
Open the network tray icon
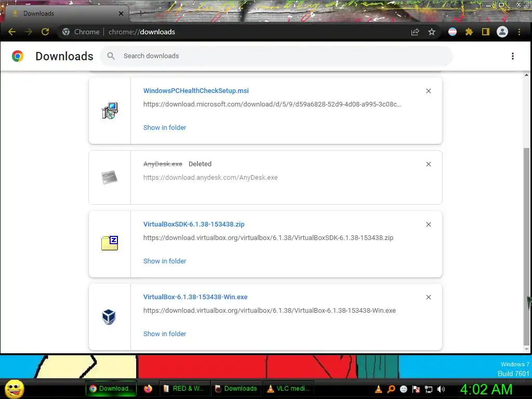pyautogui.click(x=429, y=389)
